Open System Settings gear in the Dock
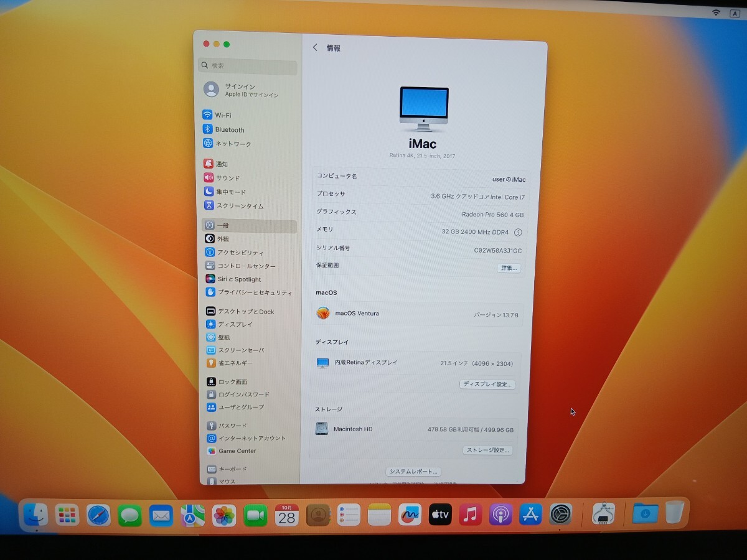The height and width of the screenshot is (560, 747). 561,515
